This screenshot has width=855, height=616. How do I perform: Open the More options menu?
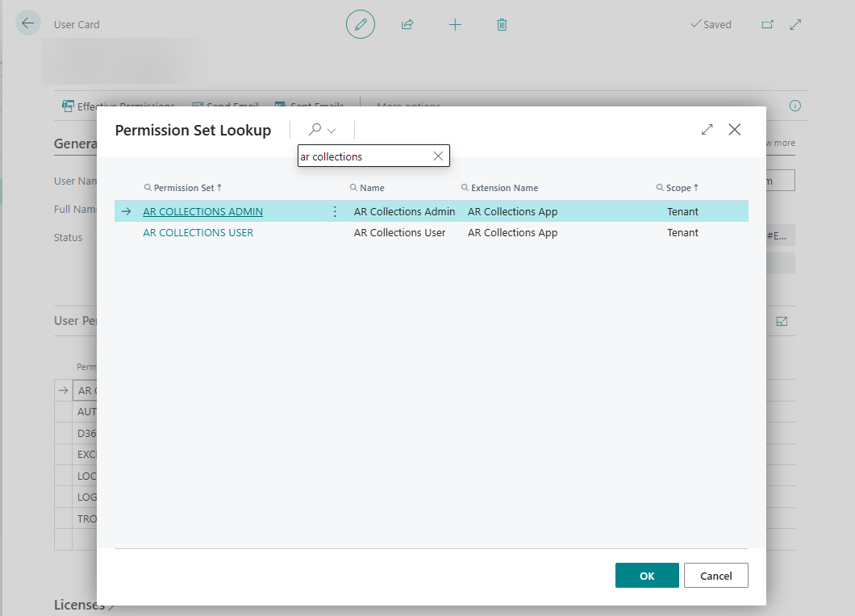tap(407, 106)
